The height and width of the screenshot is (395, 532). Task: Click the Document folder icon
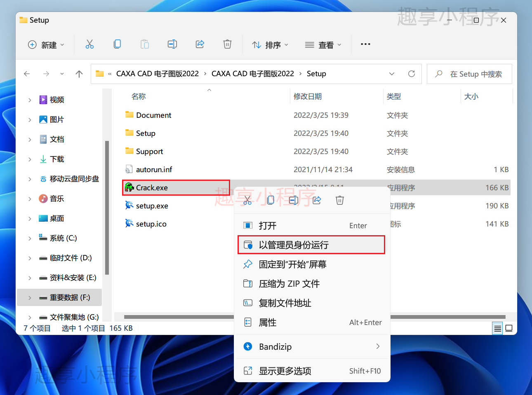pos(129,115)
